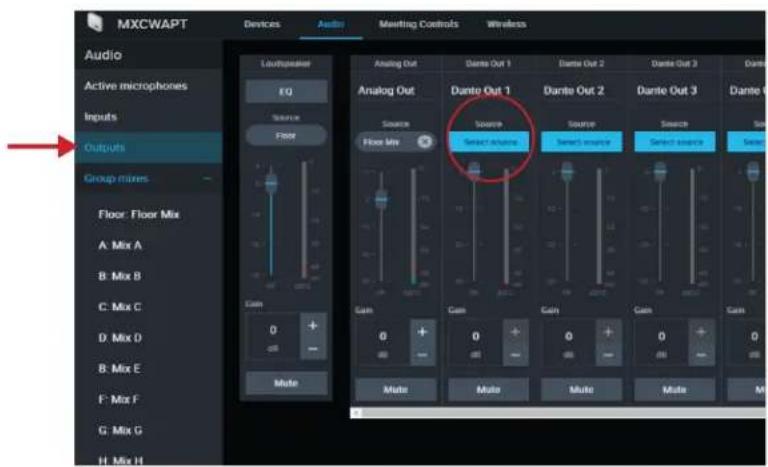Mute the Dante Out 2 channel

click(581, 390)
